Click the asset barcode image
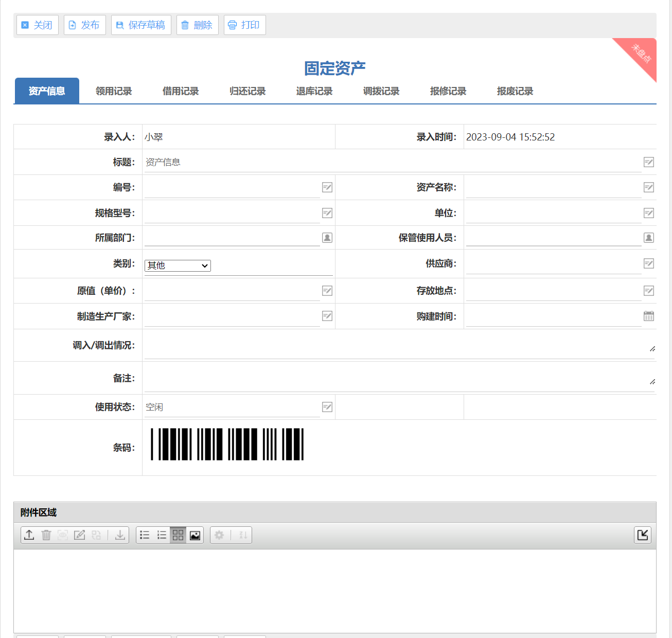 pyautogui.click(x=227, y=444)
